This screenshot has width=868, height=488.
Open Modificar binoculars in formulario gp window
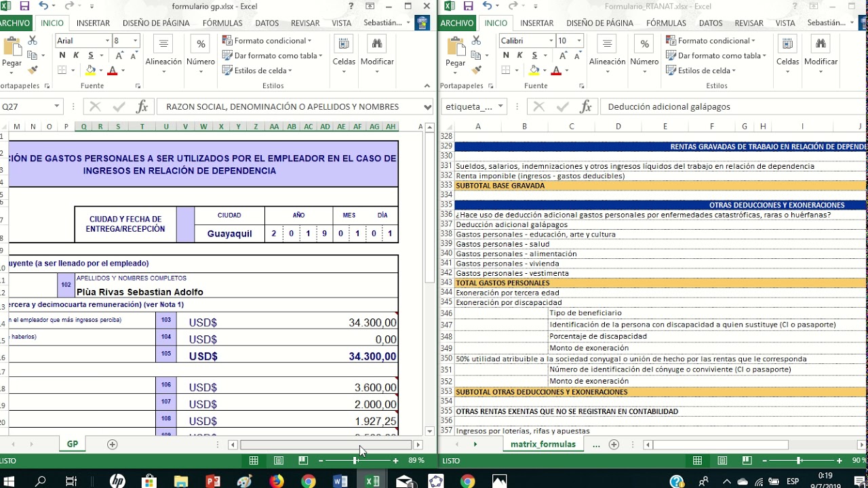[x=377, y=52]
